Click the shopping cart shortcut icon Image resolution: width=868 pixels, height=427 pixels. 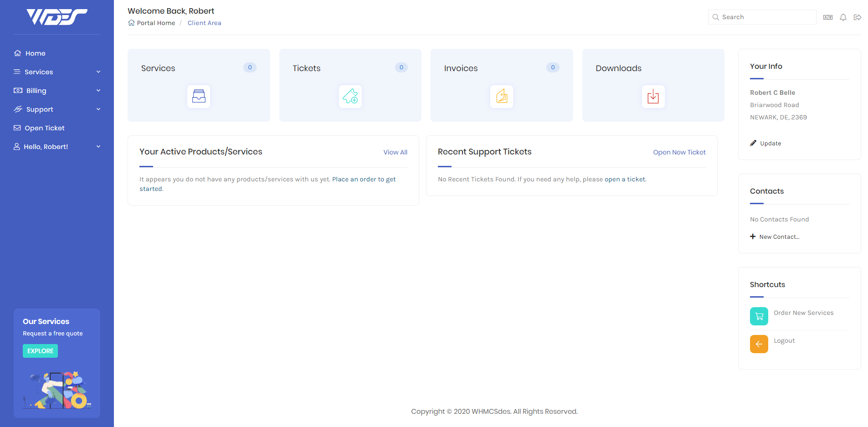tap(759, 316)
